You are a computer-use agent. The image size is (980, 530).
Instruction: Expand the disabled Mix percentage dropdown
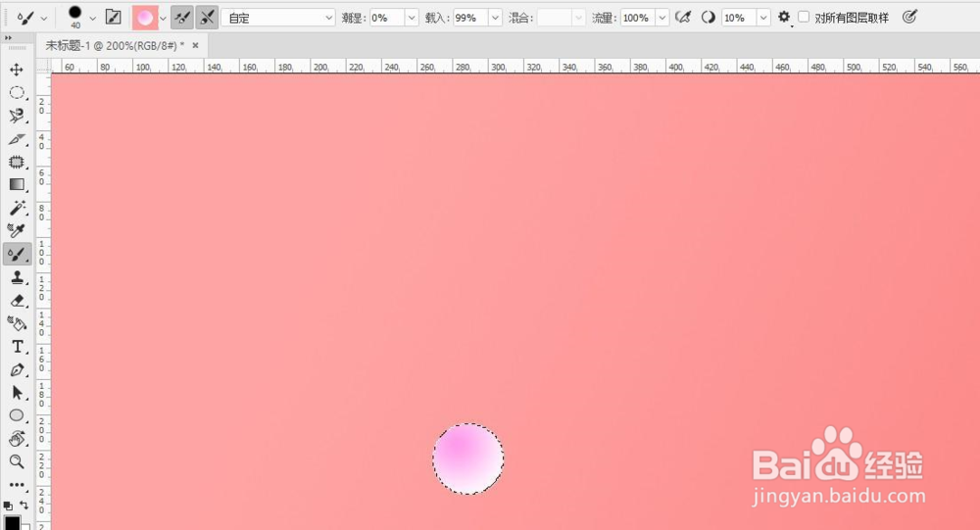579,18
